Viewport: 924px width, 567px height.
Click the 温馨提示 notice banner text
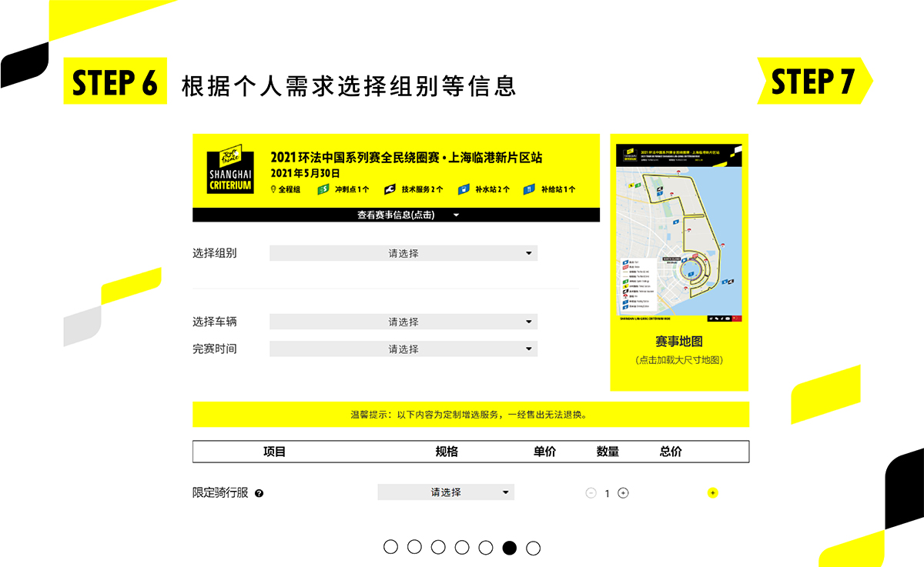click(x=470, y=415)
